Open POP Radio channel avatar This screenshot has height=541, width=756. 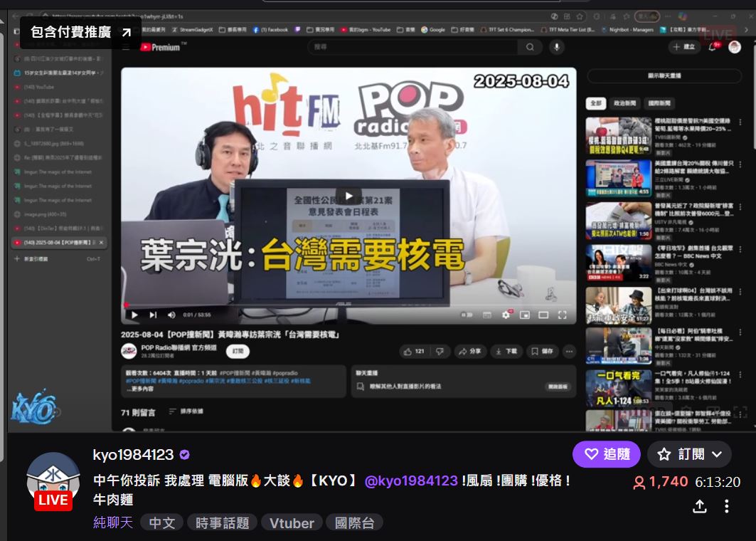129,351
